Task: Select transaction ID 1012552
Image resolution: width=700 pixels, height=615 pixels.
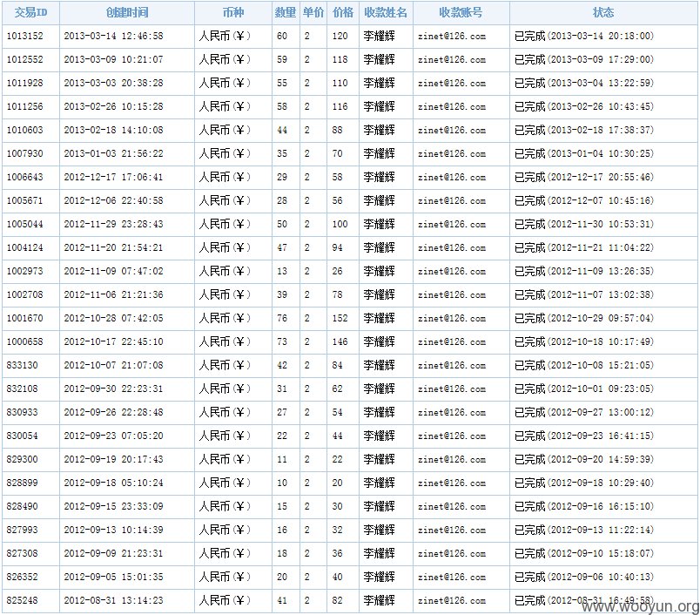Action: [25, 59]
